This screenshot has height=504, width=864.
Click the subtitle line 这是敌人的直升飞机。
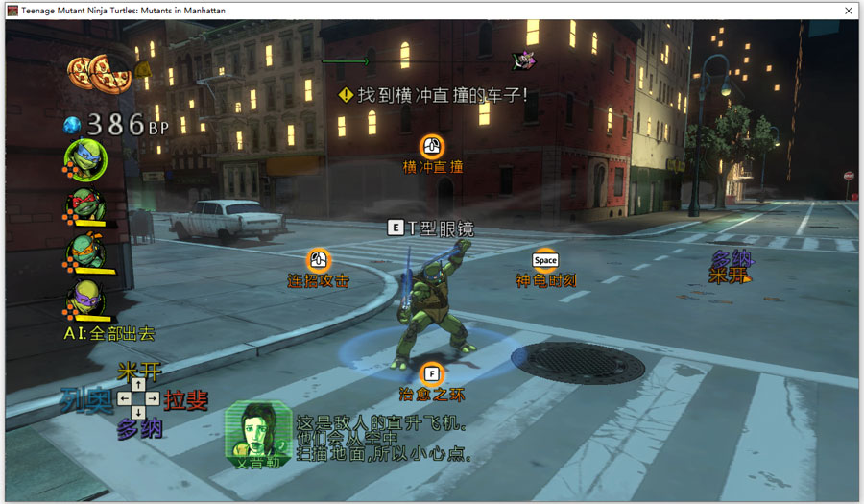click(382, 423)
